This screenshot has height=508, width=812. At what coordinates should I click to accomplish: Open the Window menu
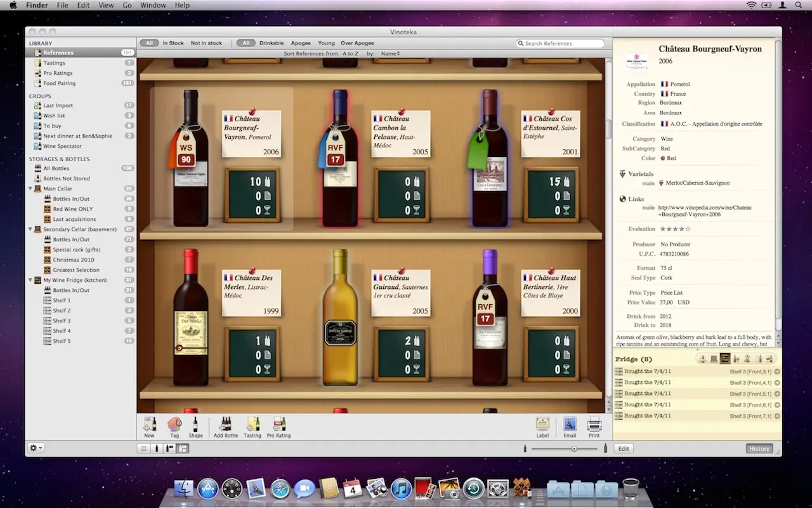point(153,5)
